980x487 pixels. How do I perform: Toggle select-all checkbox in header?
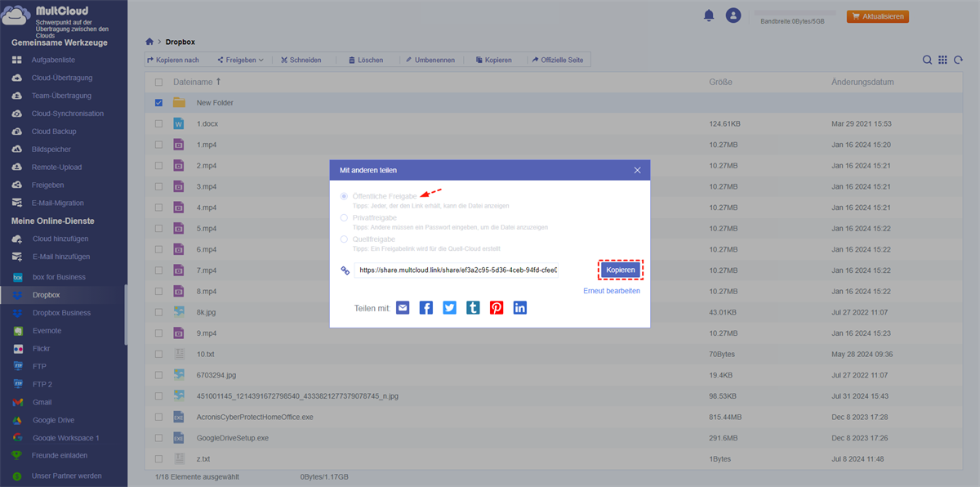click(x=158, y=83)
